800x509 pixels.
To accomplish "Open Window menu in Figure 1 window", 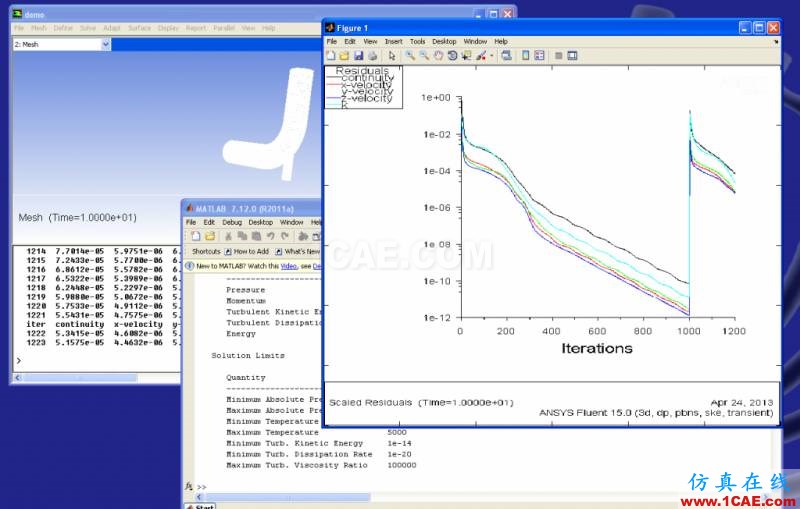I will 475,41.
